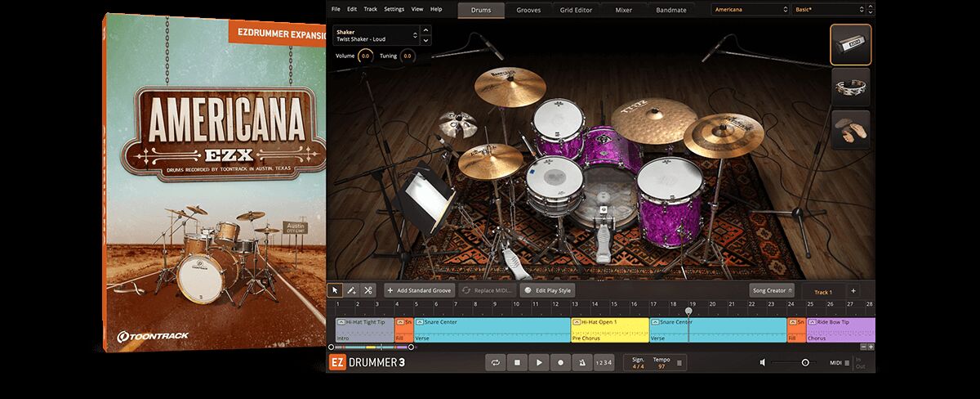Select the pencil draw tool
The height and width of the screenshot is (399, 980).
pos(352,290)
